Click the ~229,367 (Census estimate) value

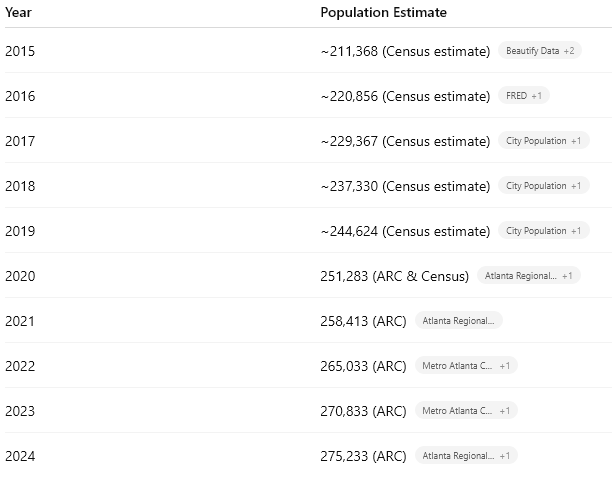405,141
